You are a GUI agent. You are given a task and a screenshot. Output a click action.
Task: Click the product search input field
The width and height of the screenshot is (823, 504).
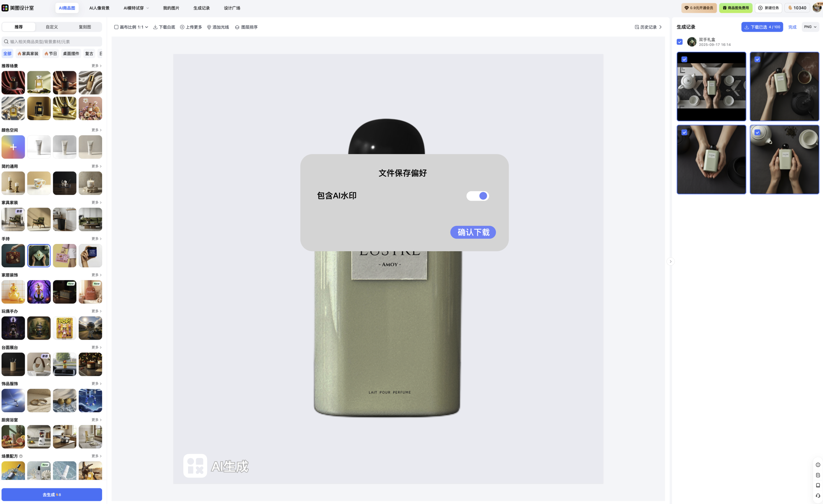52,42
